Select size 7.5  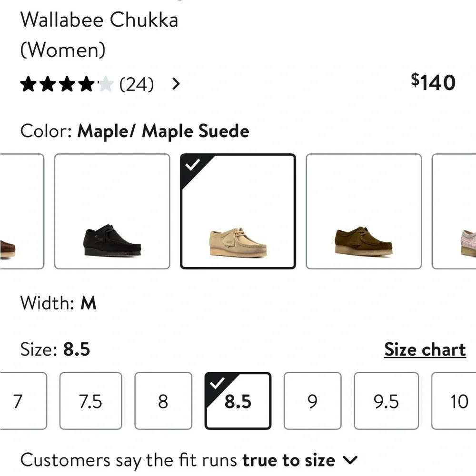click(x=90, y=401)
